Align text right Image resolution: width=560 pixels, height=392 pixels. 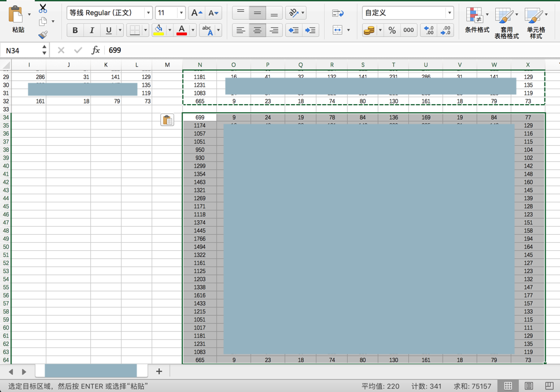(274, 30)
